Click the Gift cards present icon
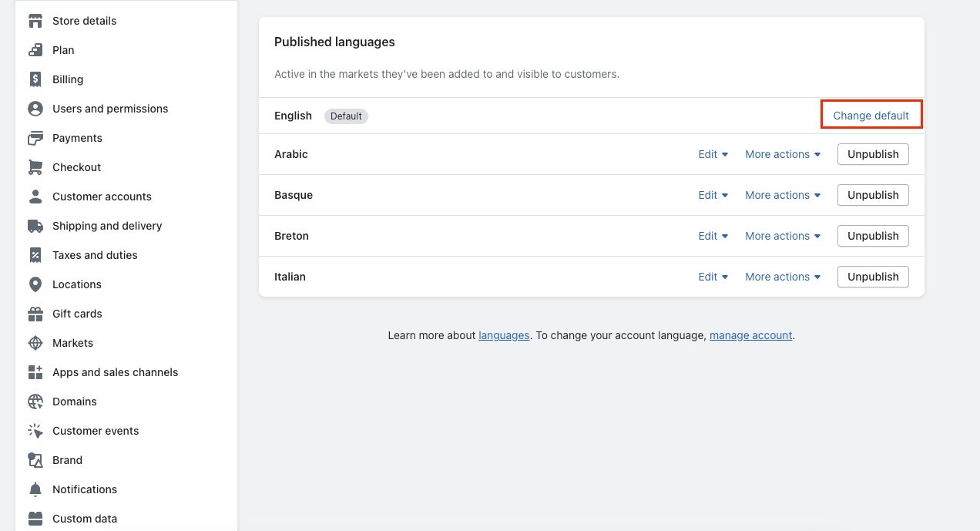This screenshot has width=980, height=531. (x=35, y=314)
